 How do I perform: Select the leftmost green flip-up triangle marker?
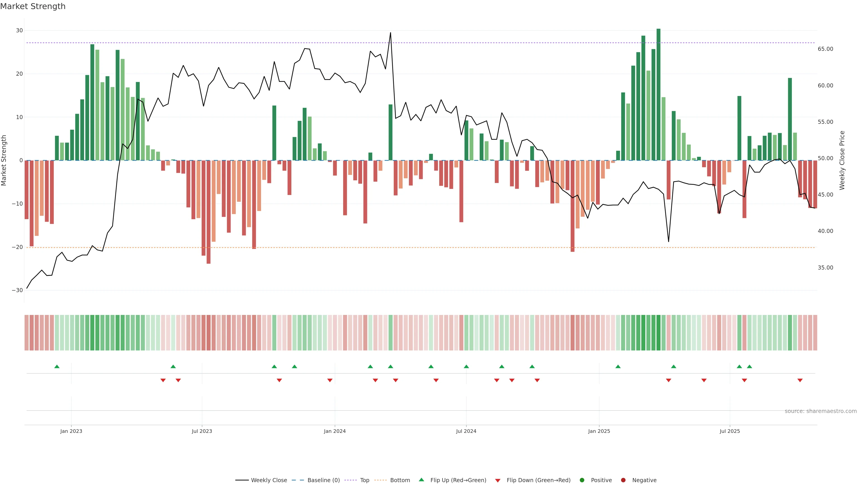(57, 366)
